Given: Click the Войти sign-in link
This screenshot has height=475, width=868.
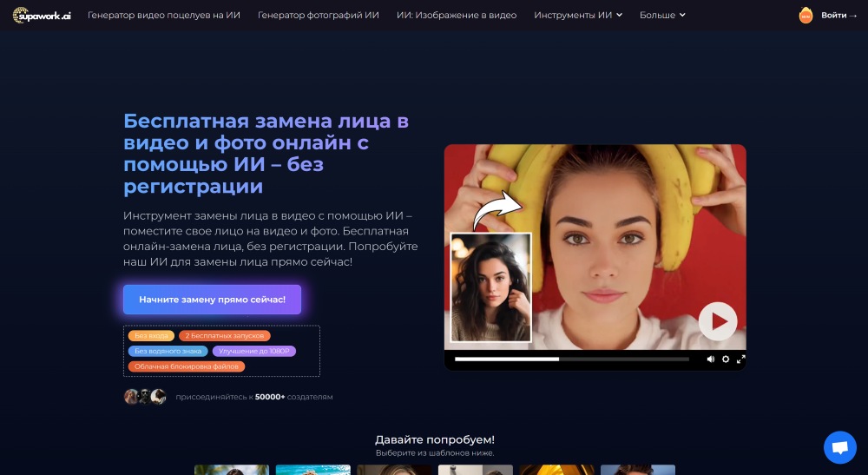Looking at the screenshot, I should click(838, 16).
